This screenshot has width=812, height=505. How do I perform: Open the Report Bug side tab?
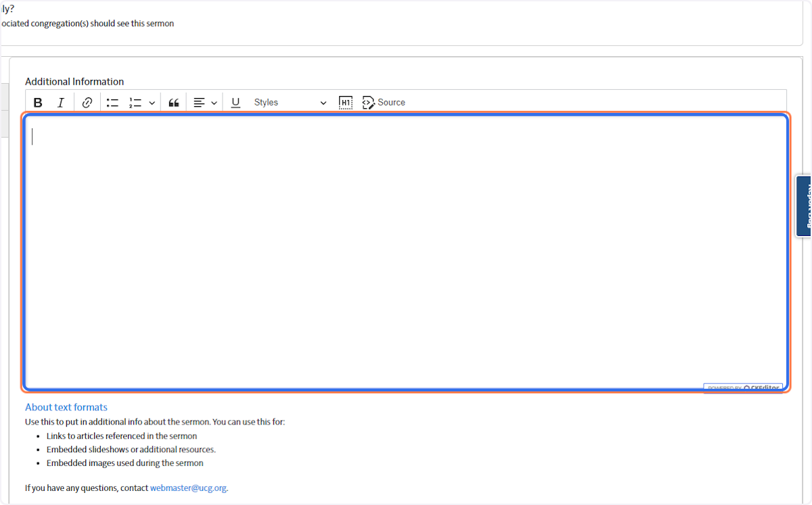pyautogui.click(x=805, y=206)
